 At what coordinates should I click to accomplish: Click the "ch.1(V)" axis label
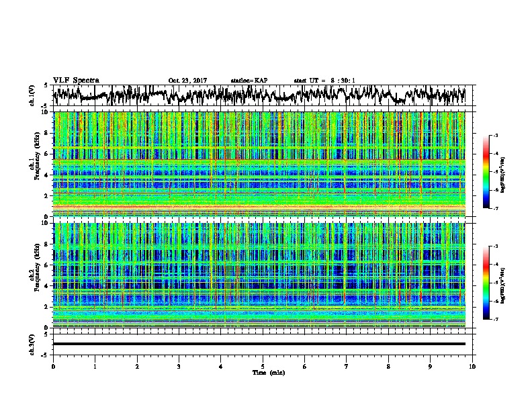(32, 95)
